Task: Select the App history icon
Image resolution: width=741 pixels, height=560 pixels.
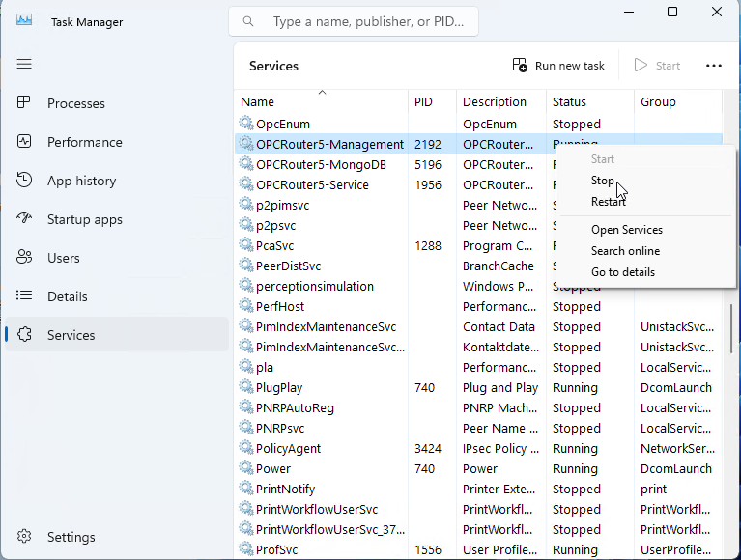Action: (25, 181)
